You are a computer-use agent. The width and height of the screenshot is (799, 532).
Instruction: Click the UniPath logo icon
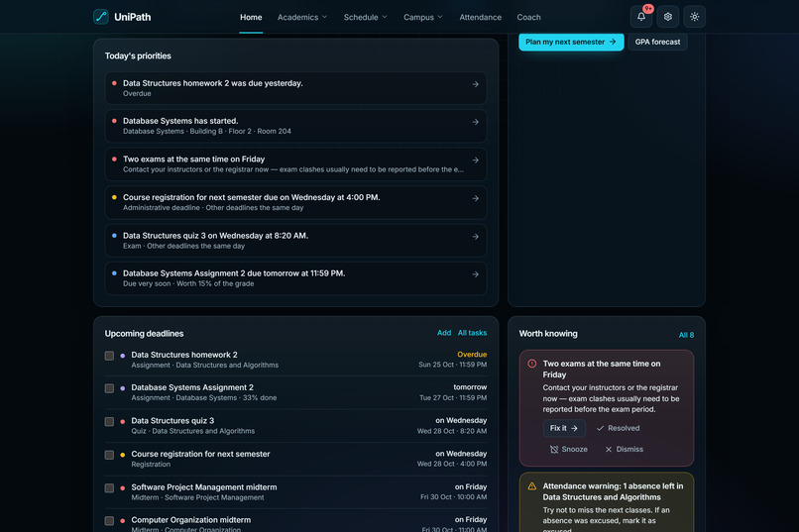[x=101, y=17]
